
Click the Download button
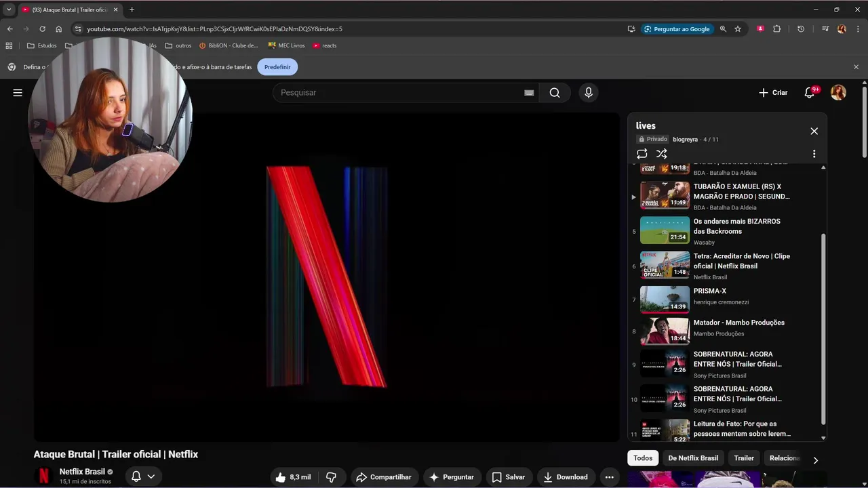(x=566, y=477)
